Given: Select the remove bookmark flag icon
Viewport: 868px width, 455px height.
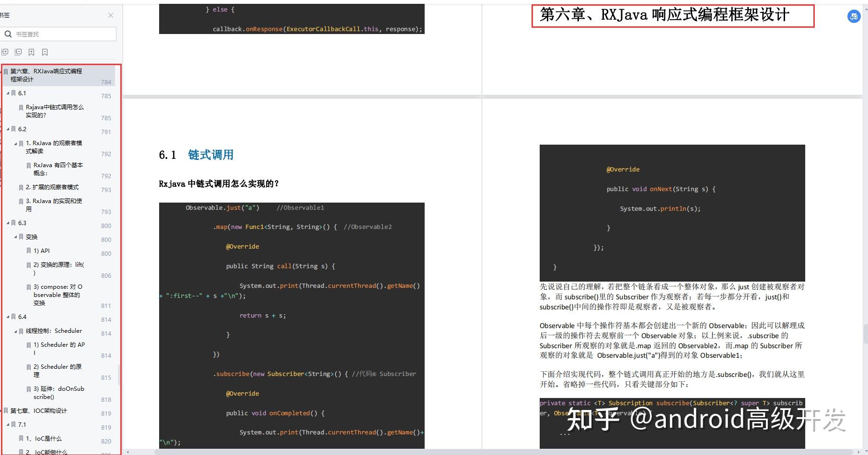Looking at the screenshot, I should tap(45, 52).
